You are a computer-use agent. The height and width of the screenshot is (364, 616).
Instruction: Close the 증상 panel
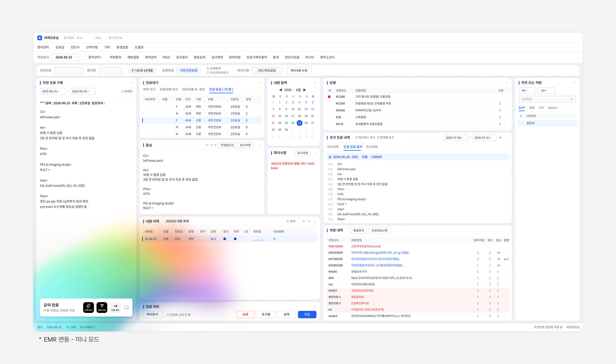(259, 145)
